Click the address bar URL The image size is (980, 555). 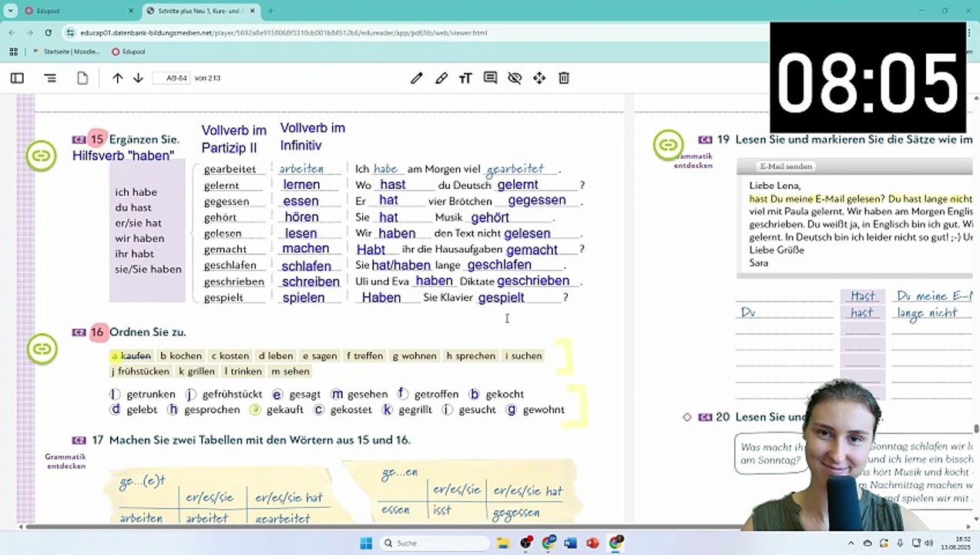click(x=283, y=33)
